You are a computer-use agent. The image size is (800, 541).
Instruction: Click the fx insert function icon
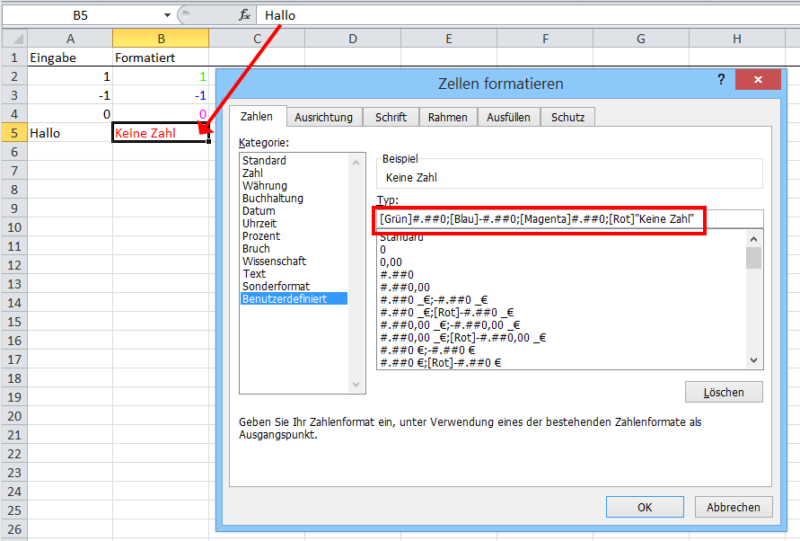[244, 15]
